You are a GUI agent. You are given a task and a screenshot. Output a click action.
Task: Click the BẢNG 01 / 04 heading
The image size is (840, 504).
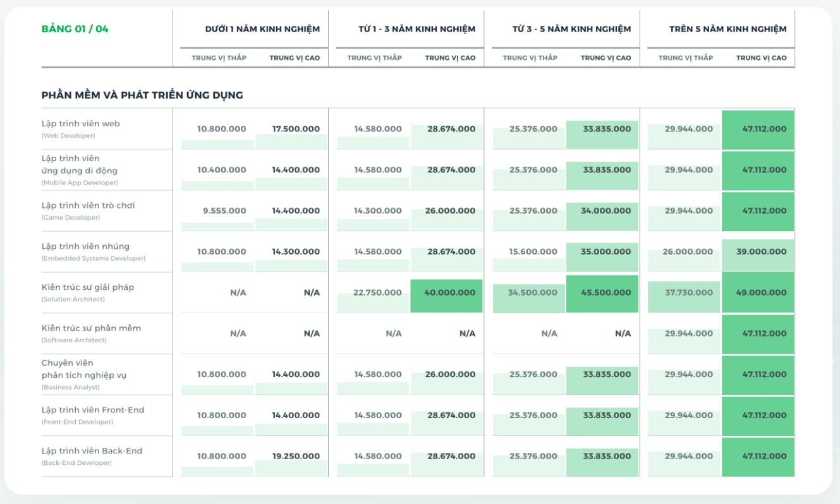(x=75, y=29)
